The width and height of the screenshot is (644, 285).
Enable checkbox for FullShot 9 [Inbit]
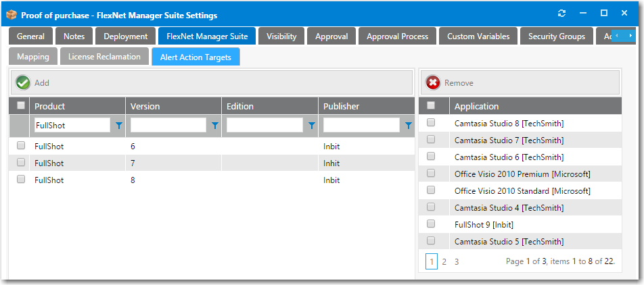point(431,224)
